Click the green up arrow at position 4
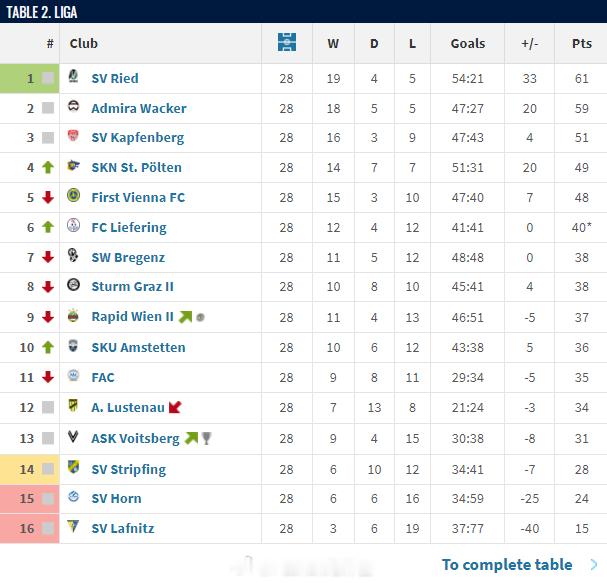 tap(48, 167)
